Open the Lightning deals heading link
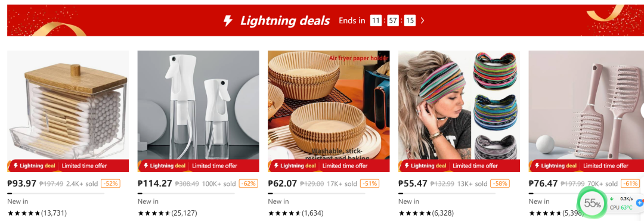The width and height of the screenshot is (644, 221). pos(284,20)
